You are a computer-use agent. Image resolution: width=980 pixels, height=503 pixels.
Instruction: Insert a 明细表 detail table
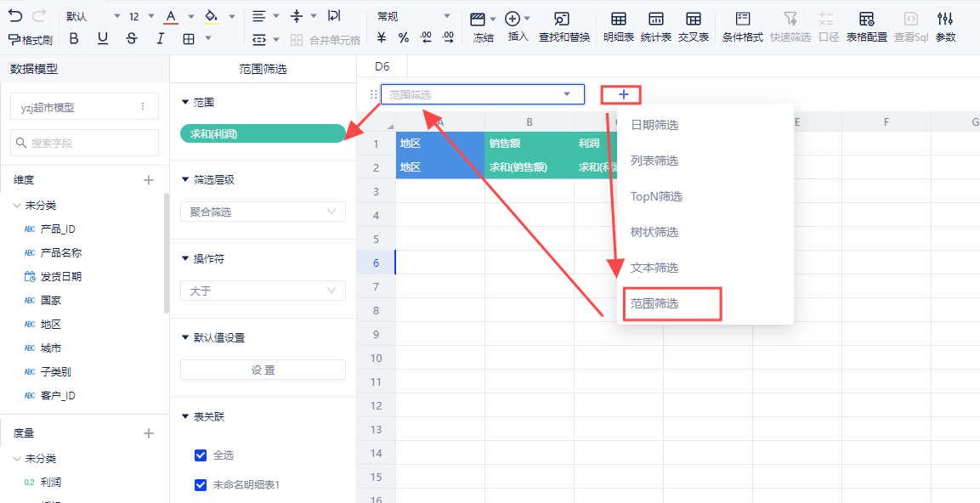pyautogui.click(x=618, y=27)
